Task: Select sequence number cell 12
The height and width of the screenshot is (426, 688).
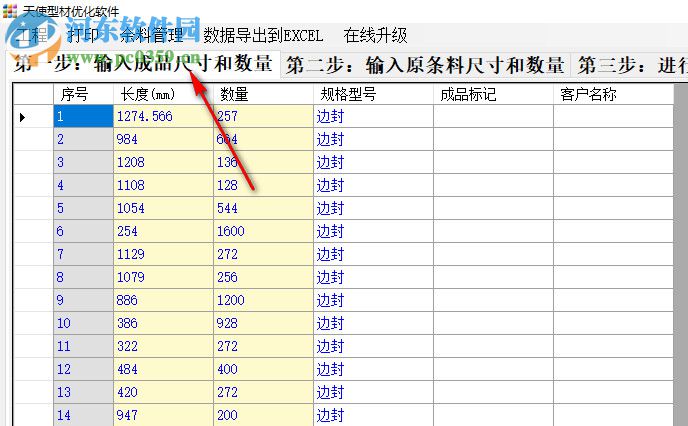Action: [x=83, y=369]
